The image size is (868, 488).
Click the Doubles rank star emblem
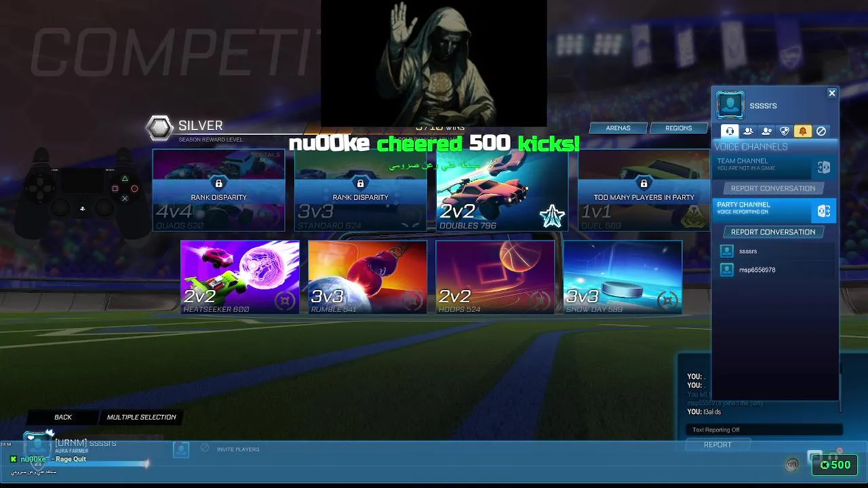click(x=552, y=216)
